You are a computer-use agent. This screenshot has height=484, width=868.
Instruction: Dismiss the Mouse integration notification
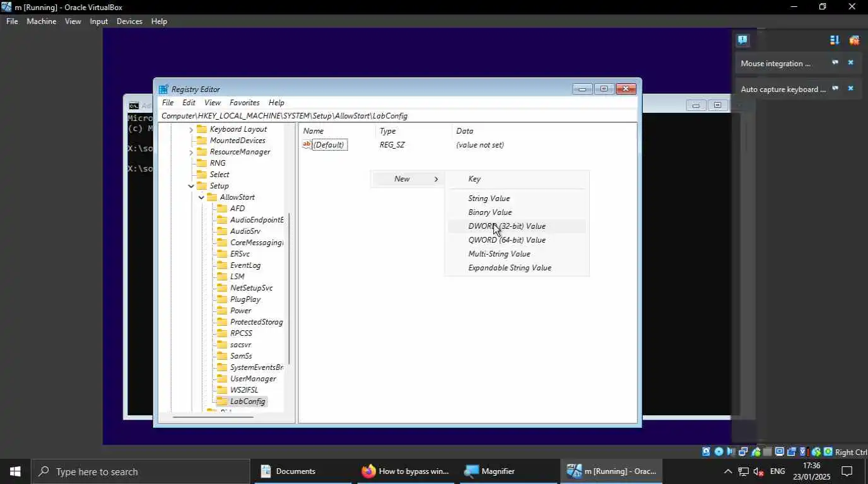(x=850, y=63)
